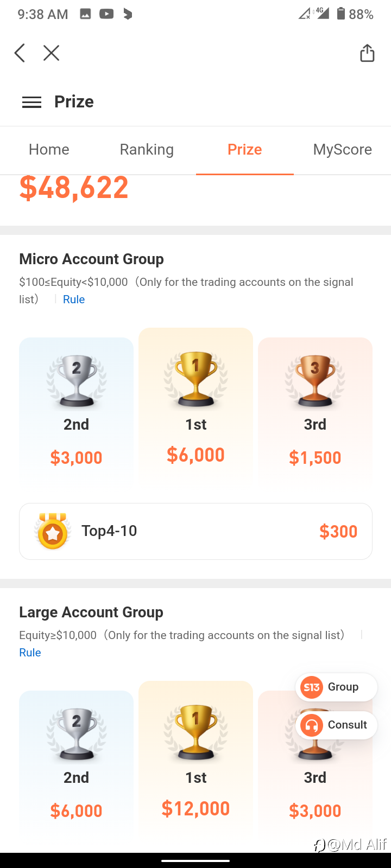Screen dimensions: 391x868
Task: Tap the share icon at top right
Action: [367, 53]
